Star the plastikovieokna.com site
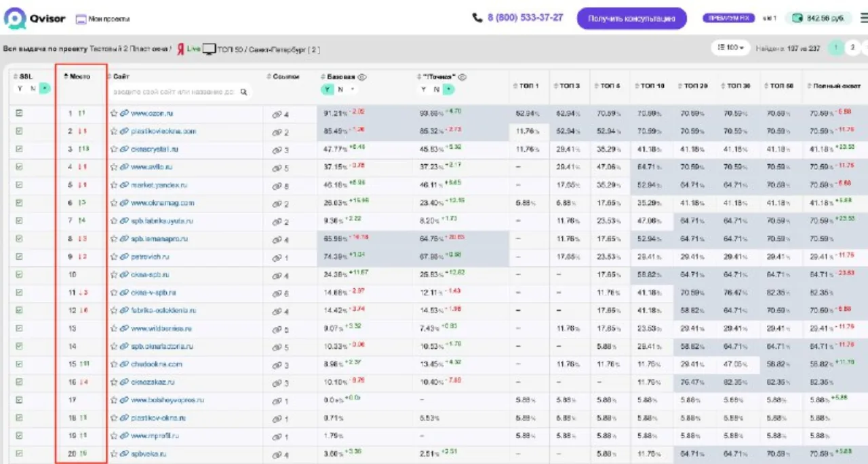Viewport: 868px width, 464px height. pyautogui.click(x=114, y=131)
